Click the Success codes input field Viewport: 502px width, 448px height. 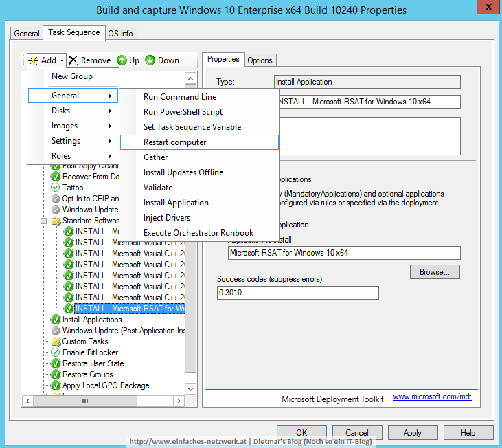(298, 293)
